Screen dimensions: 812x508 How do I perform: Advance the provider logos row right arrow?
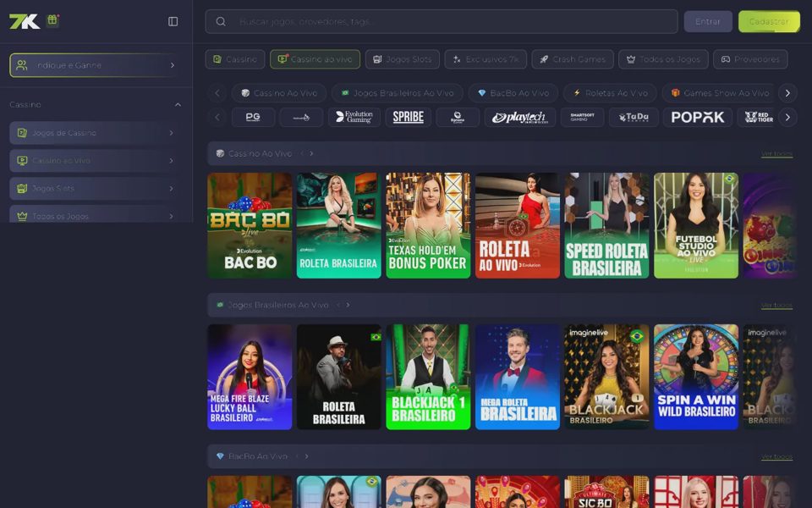(x=787, y=117)
